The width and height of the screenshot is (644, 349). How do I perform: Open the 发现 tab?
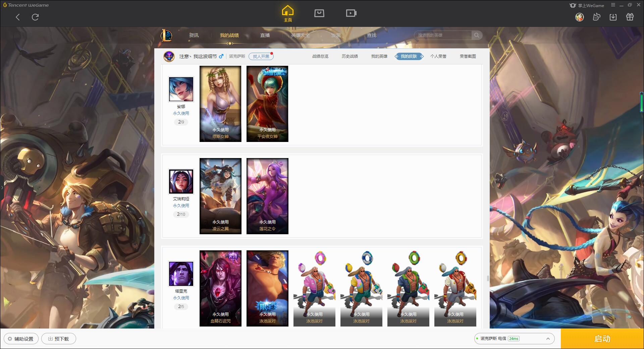point(336,35)
